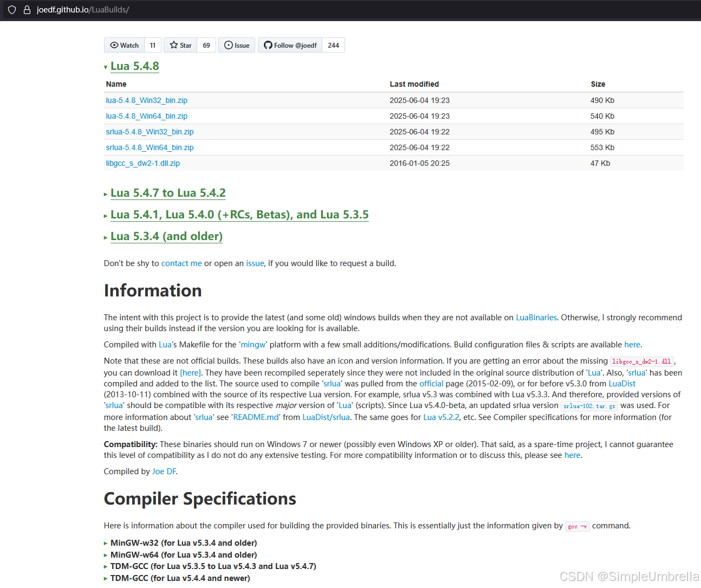
Task: Click the 'Compatibility:' bold label
Action: pyautogui.click(x=131, y=444)
